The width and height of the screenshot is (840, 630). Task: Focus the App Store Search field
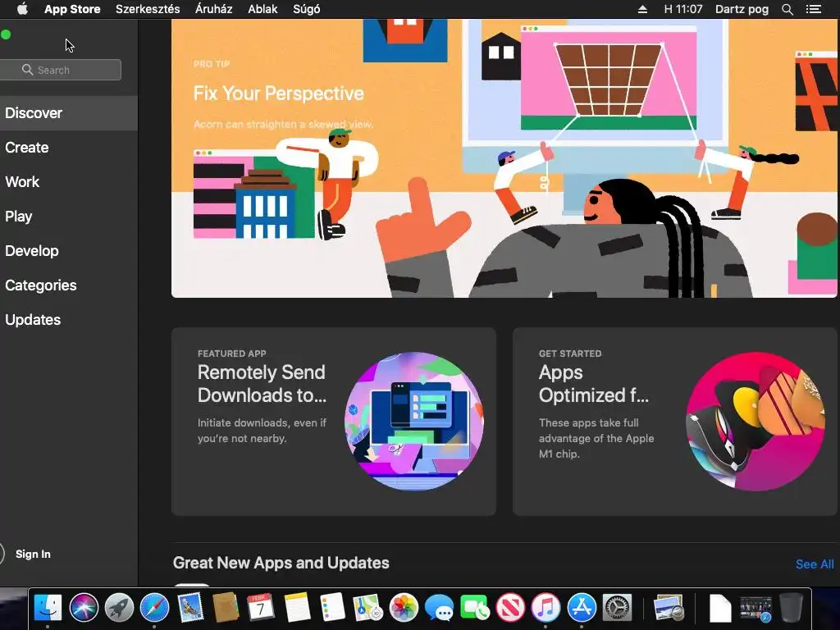coord(61,70)
